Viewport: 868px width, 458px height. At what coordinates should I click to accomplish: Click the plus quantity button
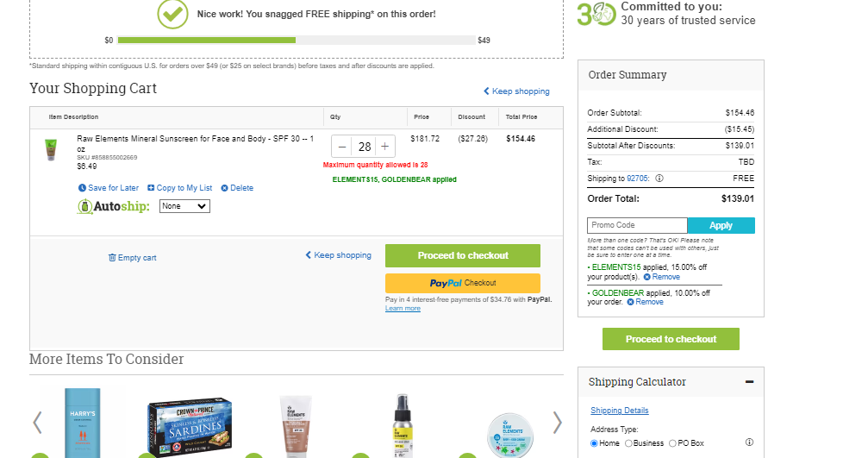(x=384, y=147)
